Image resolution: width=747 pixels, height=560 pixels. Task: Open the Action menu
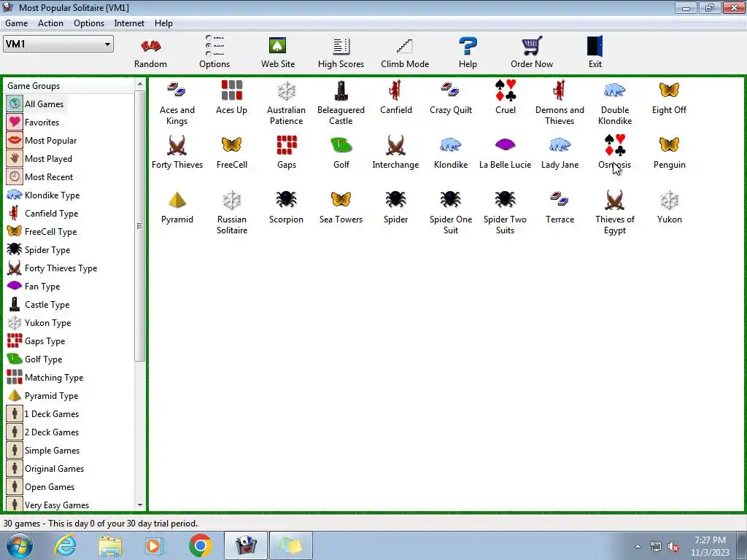[50, 23]
